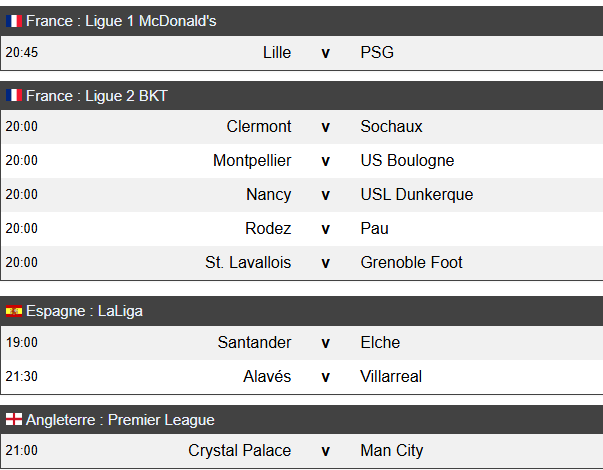This screenshot has width=603, height=470.
Task: Click Crystal Palace team name
Action: click(240, 451)
